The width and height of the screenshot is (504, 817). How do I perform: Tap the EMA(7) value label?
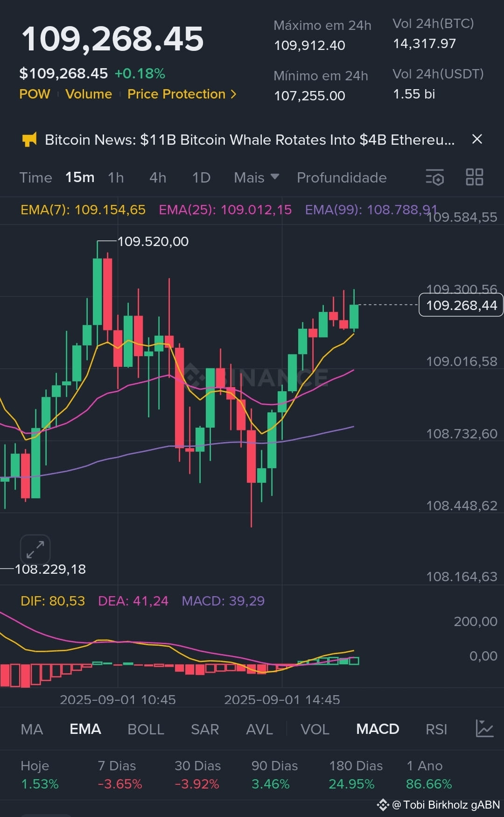pyautogui.click(x=83, y=210)
